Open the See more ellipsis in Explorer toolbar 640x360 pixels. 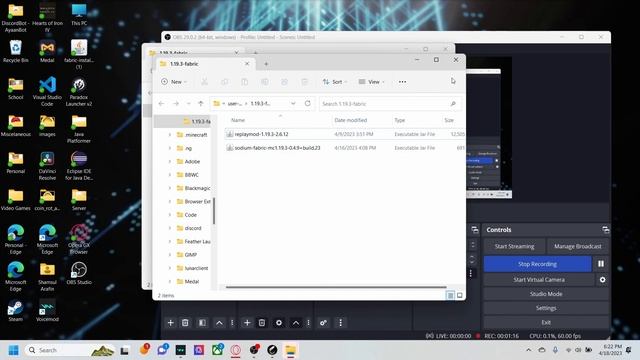coord(402,82)
